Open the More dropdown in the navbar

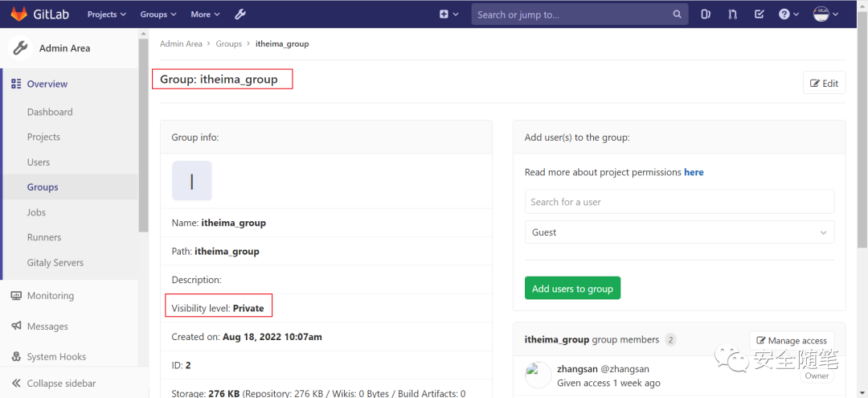[x=205, y=14]
